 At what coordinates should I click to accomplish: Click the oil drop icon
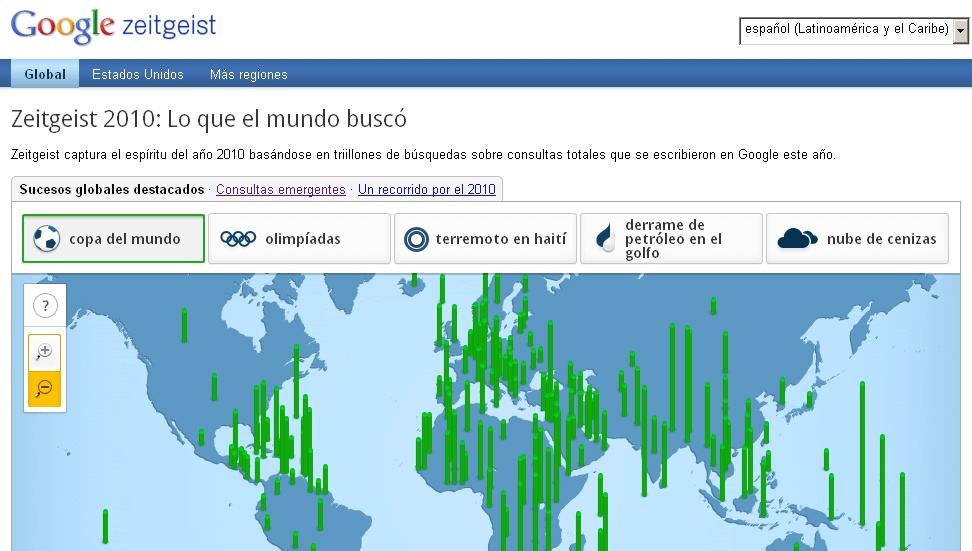pyautogui.click(x=605, y=239)
